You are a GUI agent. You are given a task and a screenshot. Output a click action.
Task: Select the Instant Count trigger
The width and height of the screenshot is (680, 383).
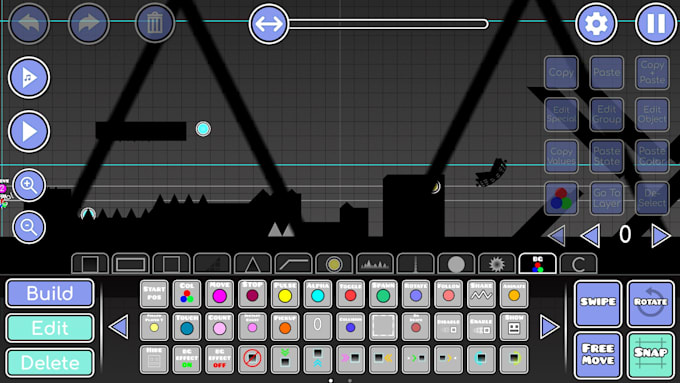[252, 326]
